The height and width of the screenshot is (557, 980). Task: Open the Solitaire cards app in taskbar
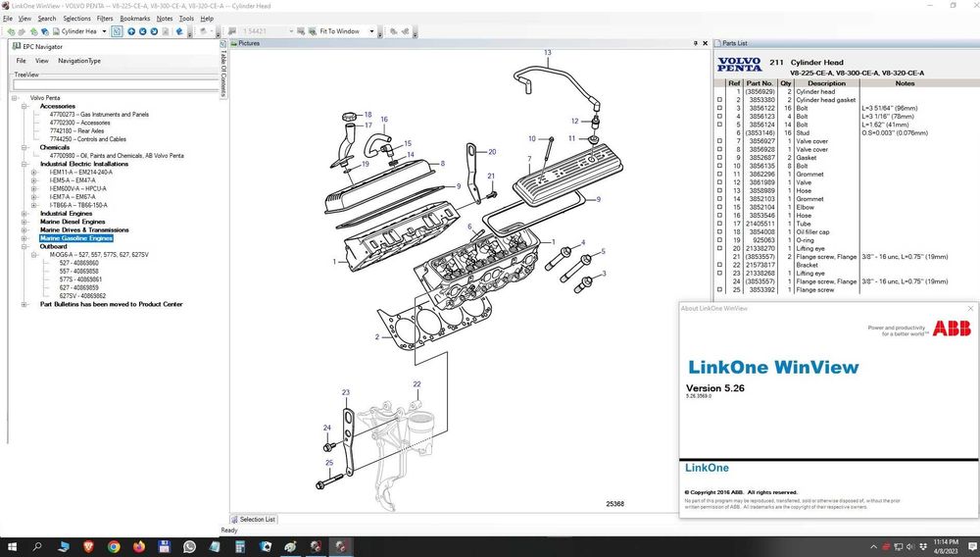(x=265, y=546)
